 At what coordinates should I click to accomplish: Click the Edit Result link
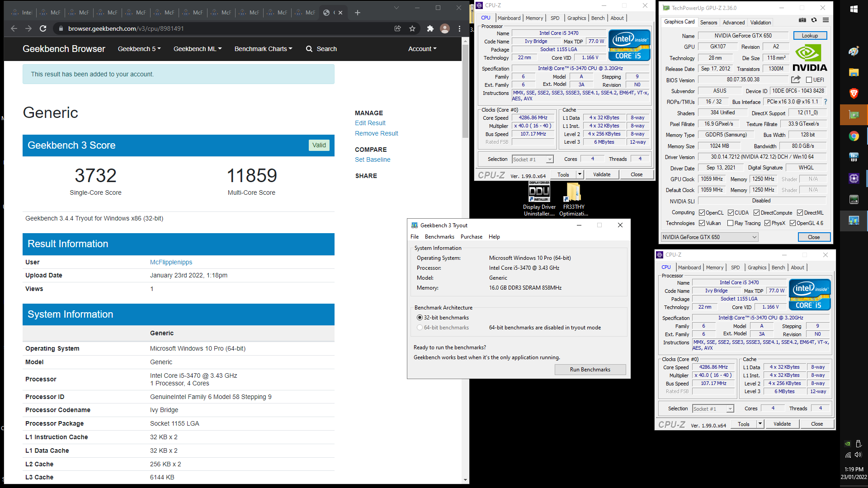click(370, 123)
